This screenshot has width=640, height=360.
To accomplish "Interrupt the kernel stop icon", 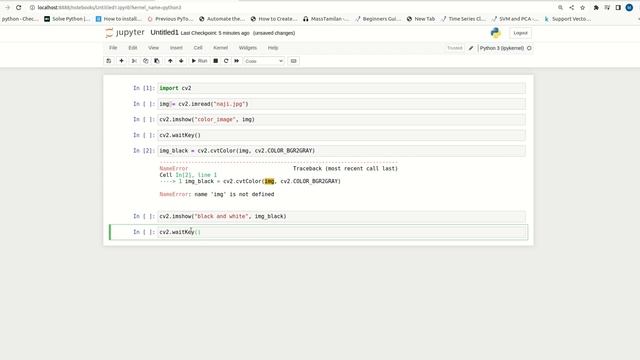I will pos(216,61).
